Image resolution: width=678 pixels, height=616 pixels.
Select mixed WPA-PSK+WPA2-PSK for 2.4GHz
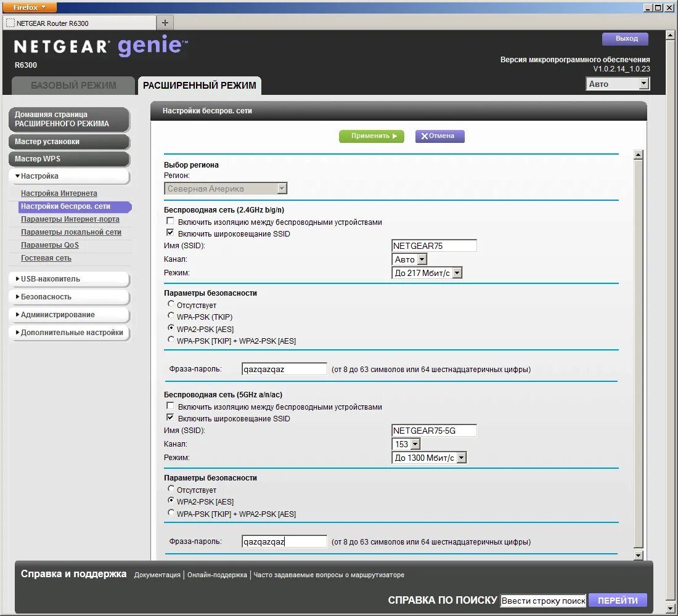pyautogui.click(x=171, y=340)
